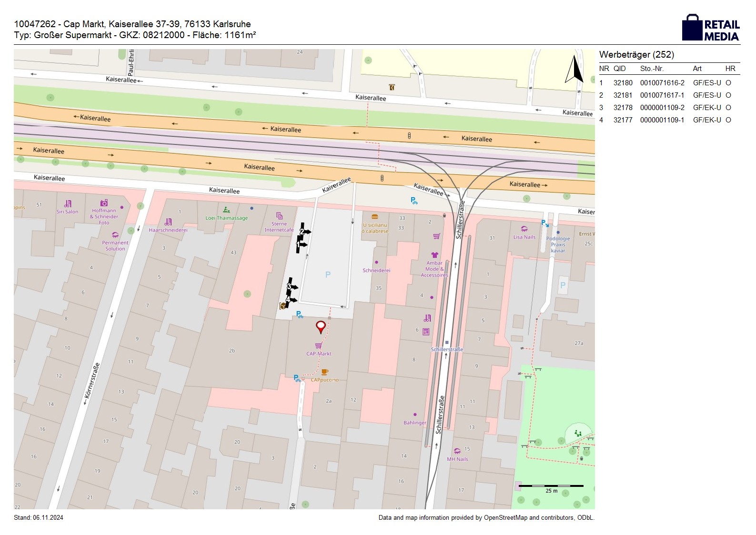Click the OpenStreetMap attribution text
This screenshot has width=756, height=535.
click(x=486, y=517)
